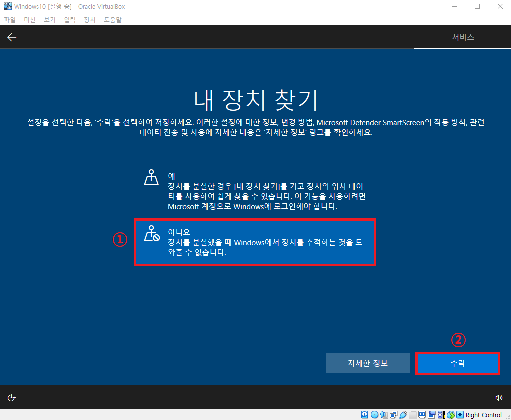
Task: Click the Right Control host key label
Action: (483, 415)
